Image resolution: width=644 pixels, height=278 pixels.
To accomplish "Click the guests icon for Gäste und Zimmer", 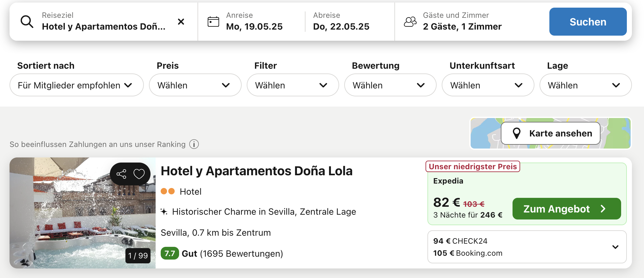I will tap(410, 22).
